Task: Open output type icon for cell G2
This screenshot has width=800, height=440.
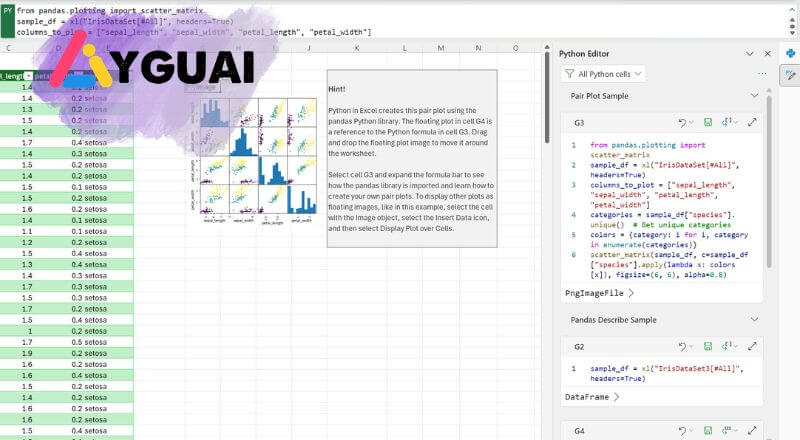Action: coord(727,347)
